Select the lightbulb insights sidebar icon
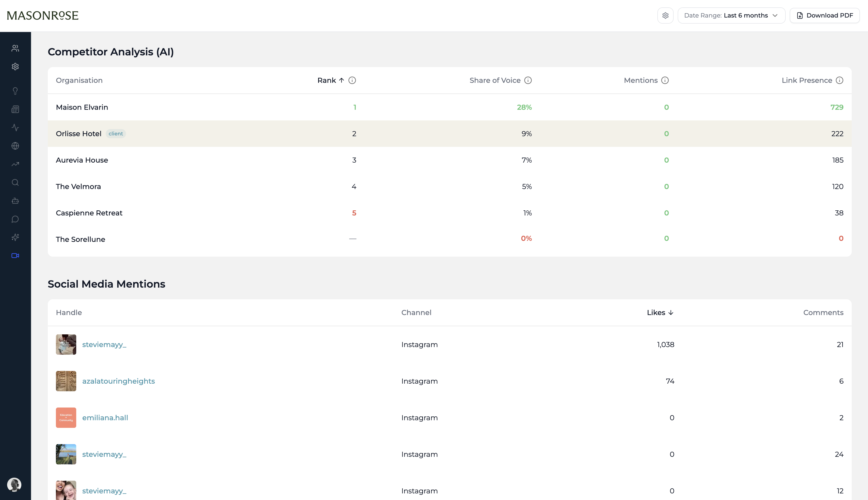 [15, 91]
